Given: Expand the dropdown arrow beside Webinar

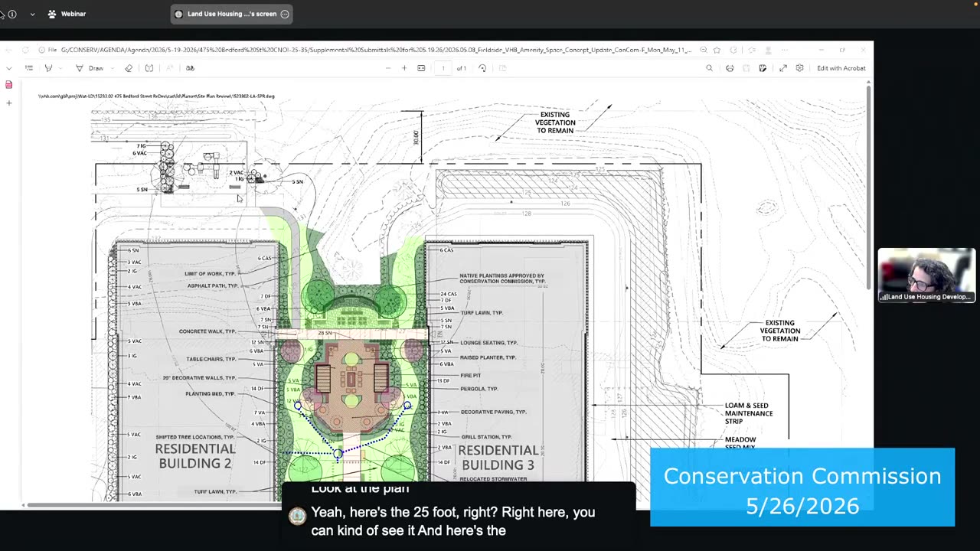Looking at the screenshot, I should click(x=32, y=14).
